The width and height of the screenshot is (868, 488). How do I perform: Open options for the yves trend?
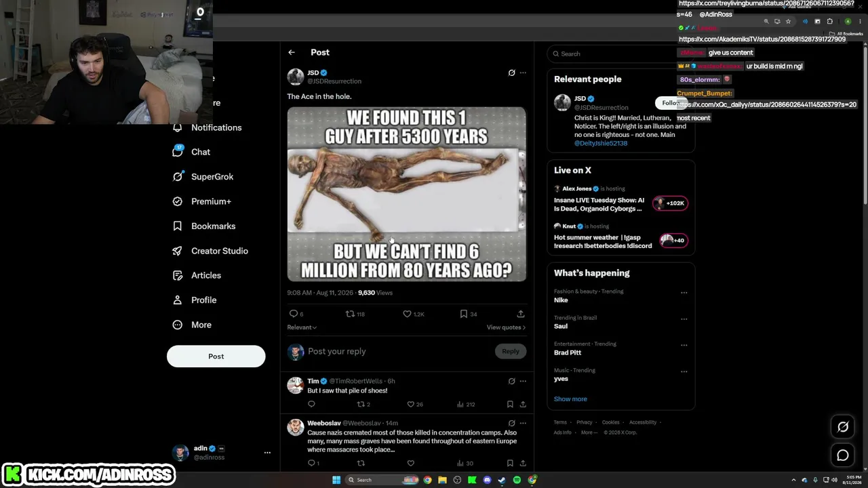[684, 371]
